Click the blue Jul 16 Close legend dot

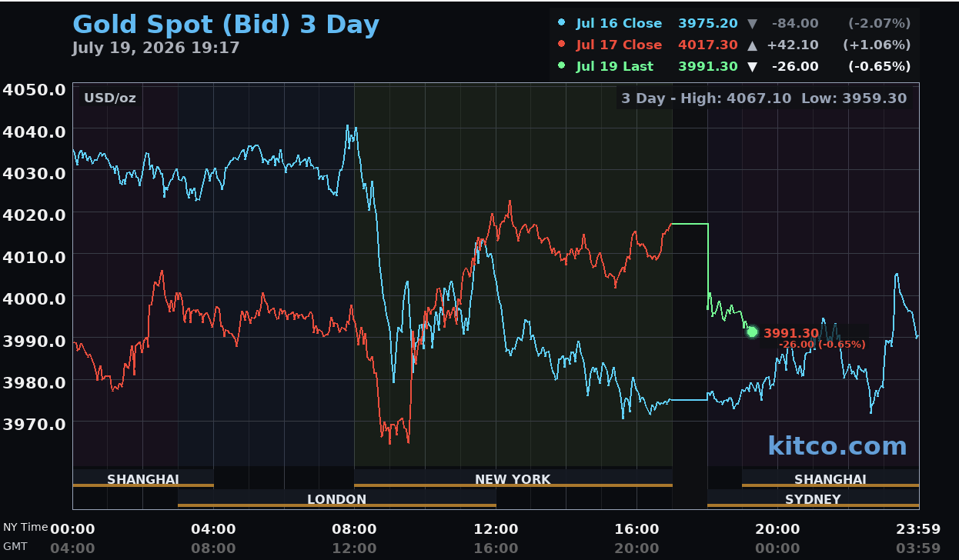[x=561, y=23]
